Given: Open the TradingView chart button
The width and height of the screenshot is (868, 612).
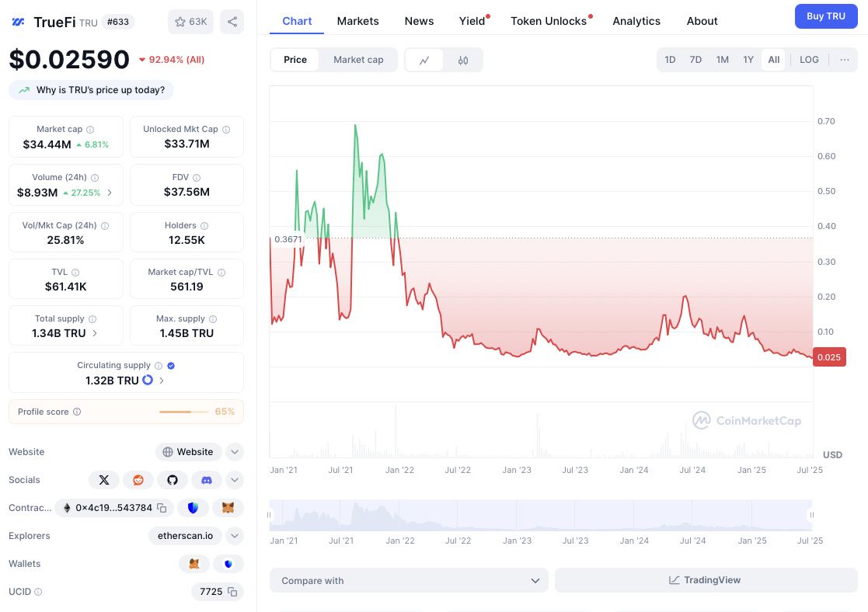Looking at the screenshot, I should [706, 580].
